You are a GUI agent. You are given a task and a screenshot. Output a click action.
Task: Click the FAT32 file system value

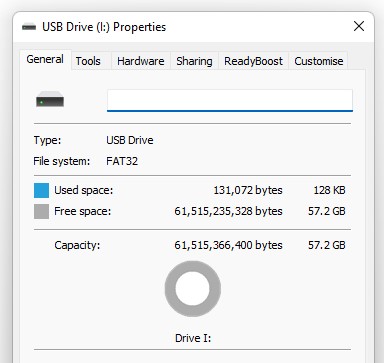122,161
